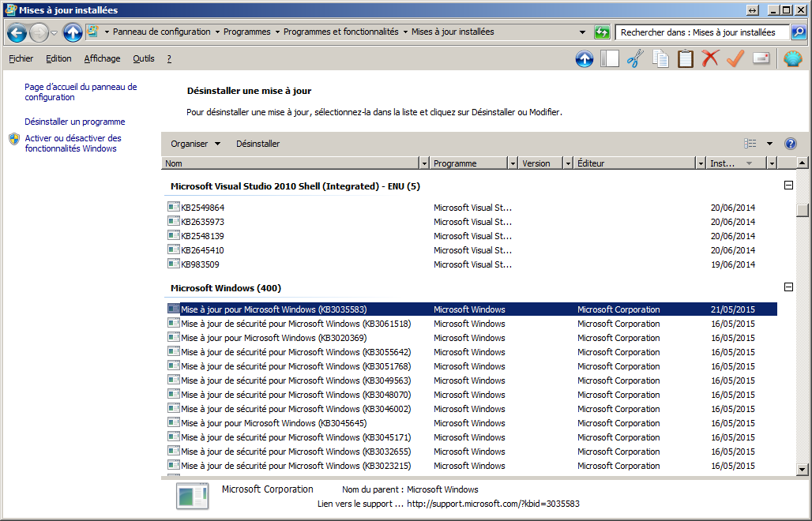The width and height of the screenshot is (812, 521).
Task: Open the view options dropdown arrow
Action: pos(769,144)
